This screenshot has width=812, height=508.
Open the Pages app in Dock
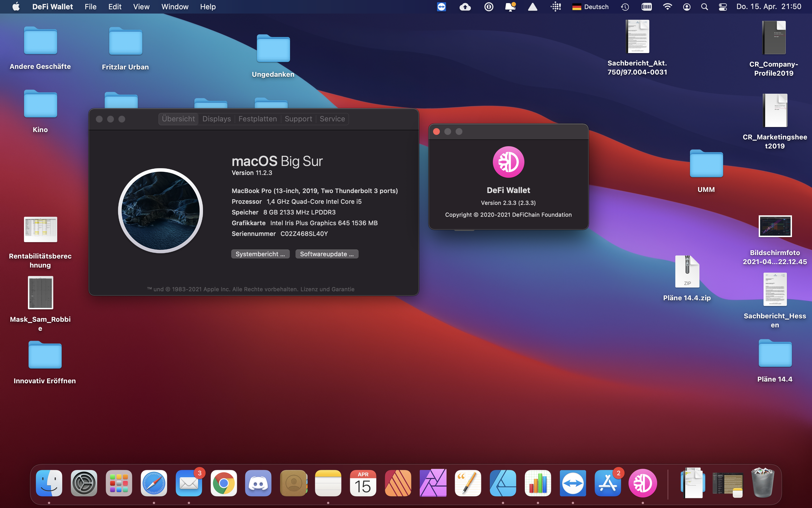(468, 483)
